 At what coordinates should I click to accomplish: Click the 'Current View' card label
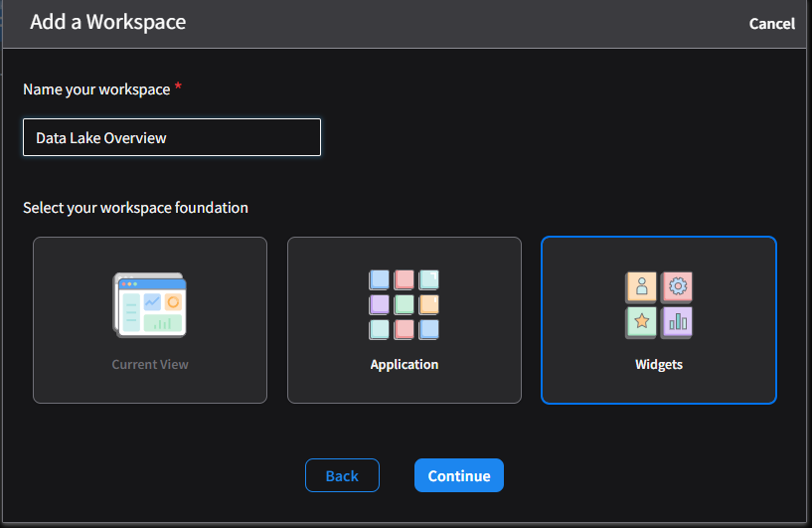point(150,365)
